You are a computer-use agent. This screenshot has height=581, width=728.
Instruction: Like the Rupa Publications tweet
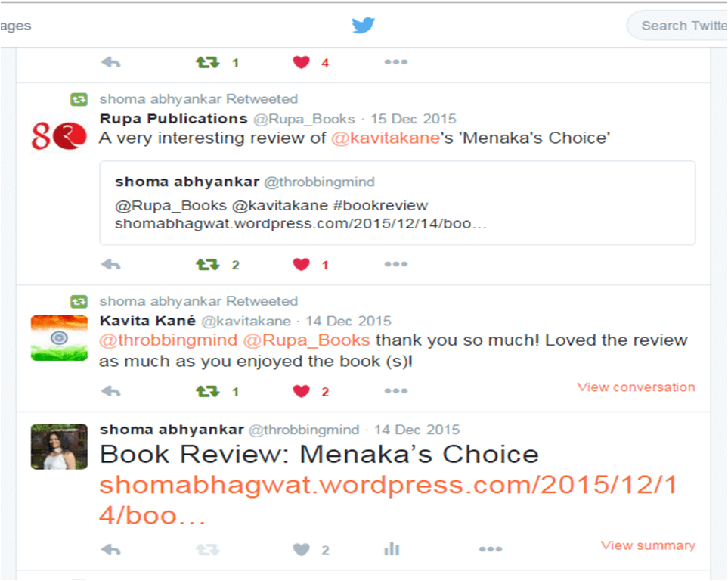coord(302,265)
